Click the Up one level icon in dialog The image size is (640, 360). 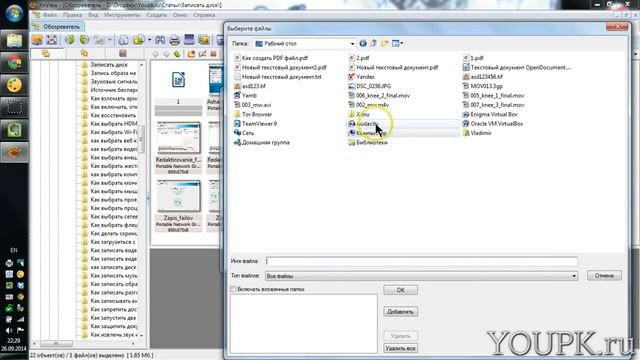pos(373,43)
